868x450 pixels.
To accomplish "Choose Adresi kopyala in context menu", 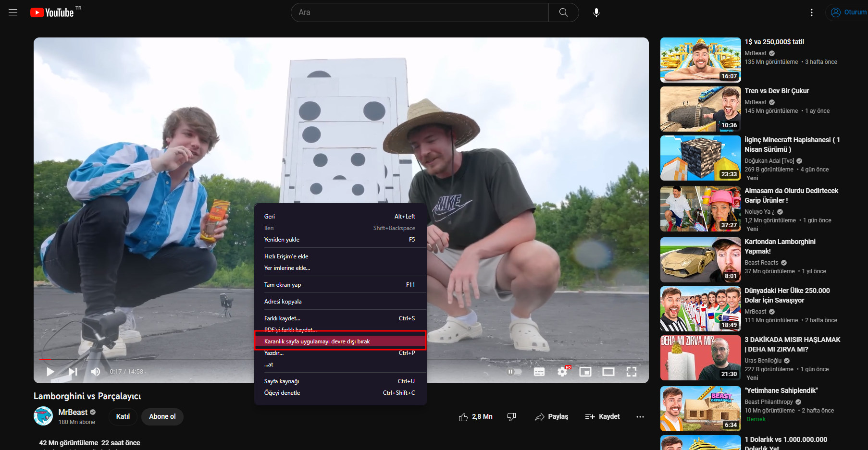I will click(x=340, y=302).
